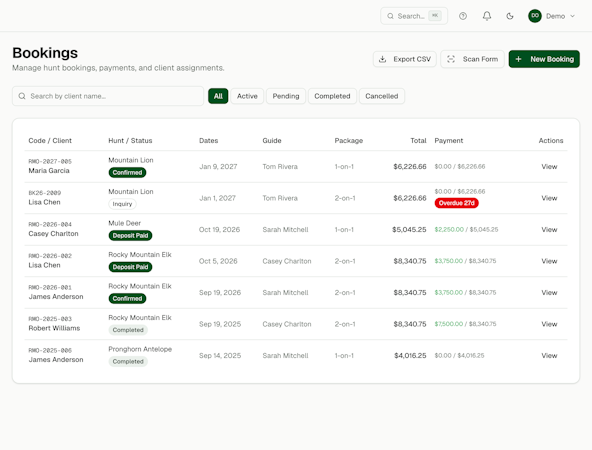Open the help question mark icon
The height and width of the screenshot is (450, 592).
[x=463, y=16]
